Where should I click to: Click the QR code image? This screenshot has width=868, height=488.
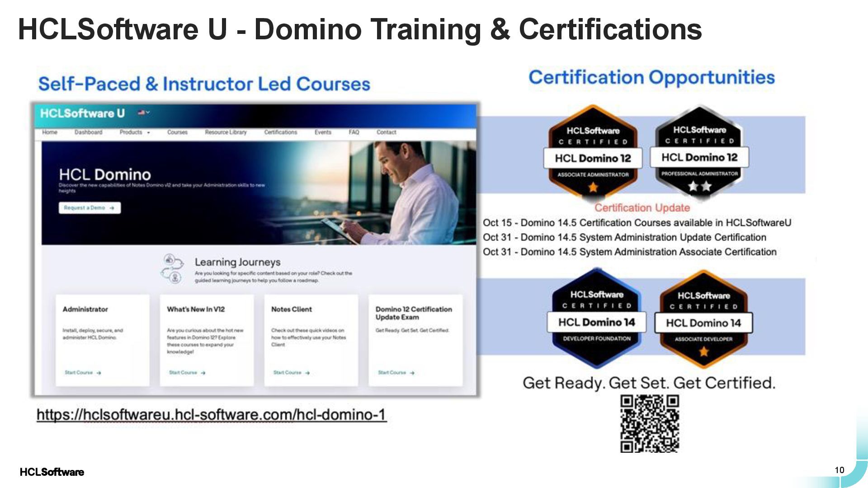649,423
